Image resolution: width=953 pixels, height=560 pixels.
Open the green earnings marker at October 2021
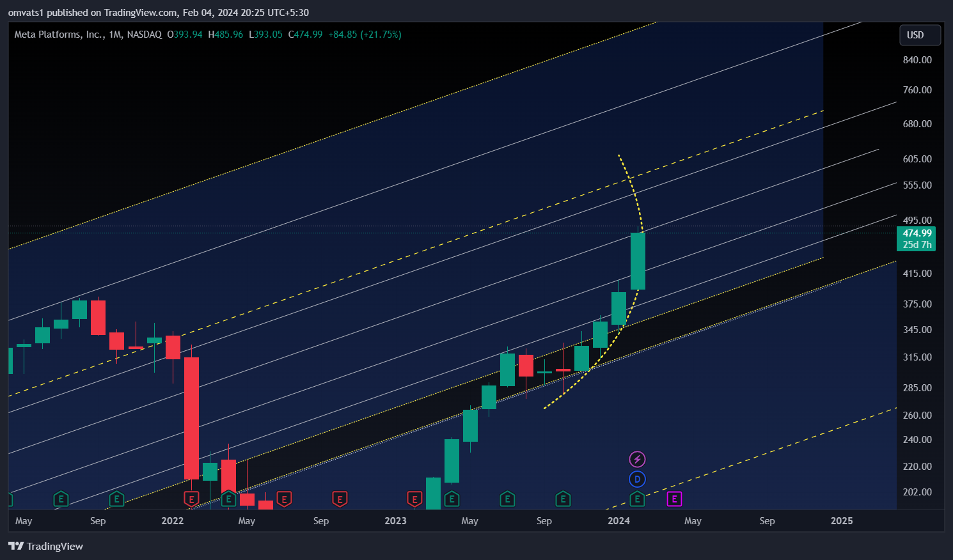[116, 499]
